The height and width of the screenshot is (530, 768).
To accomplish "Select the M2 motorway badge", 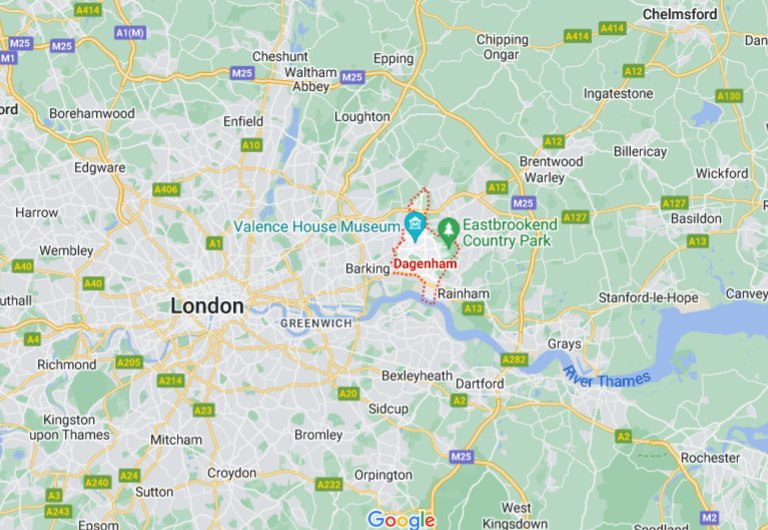I will (x=710, y=517).
